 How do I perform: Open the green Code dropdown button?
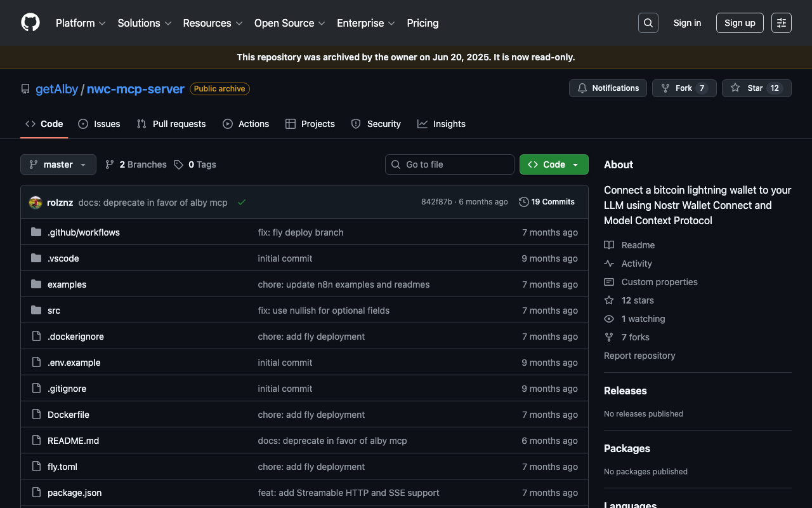point(554,164)
